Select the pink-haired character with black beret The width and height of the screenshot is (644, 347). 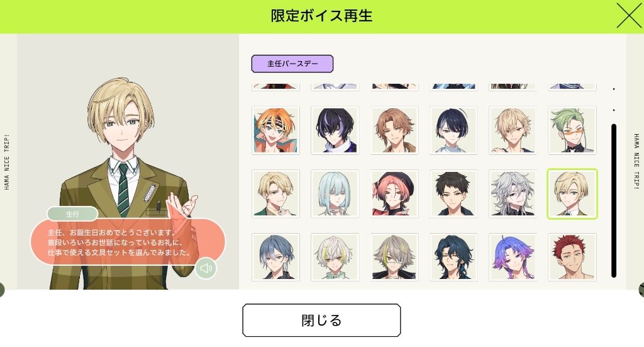[x=394, y=193]
